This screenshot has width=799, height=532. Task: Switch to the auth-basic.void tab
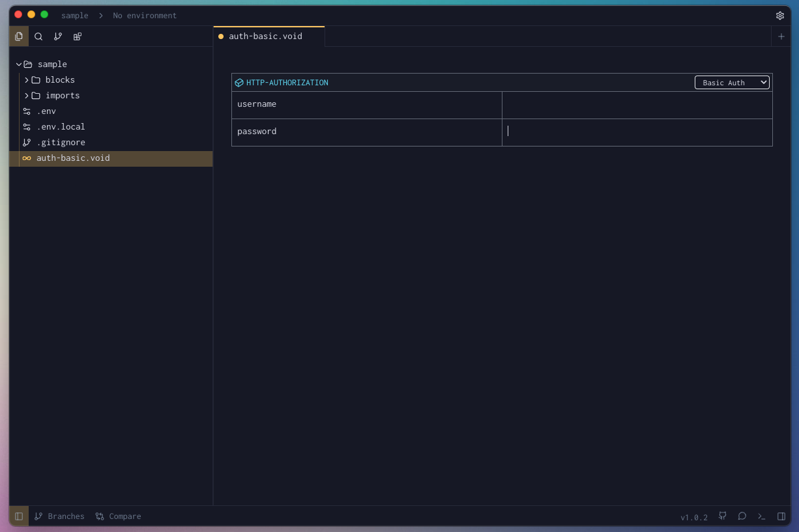click(x=265, y=36)
